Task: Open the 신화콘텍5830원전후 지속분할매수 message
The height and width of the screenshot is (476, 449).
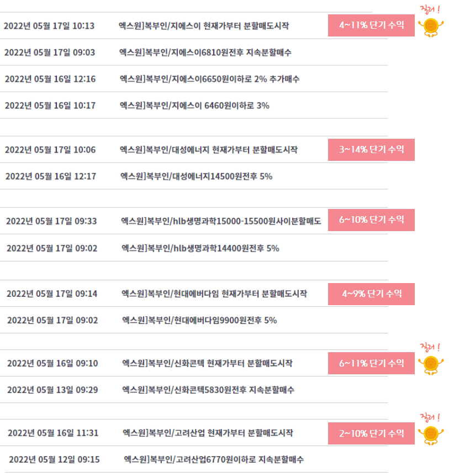Action: pyautogui.click(x=208, y=390)
